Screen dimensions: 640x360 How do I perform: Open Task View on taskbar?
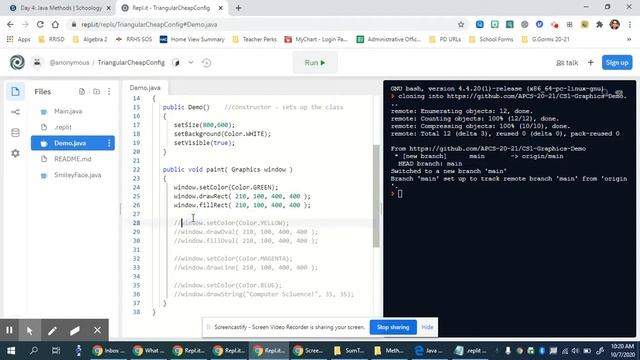[x=56, y=351]
